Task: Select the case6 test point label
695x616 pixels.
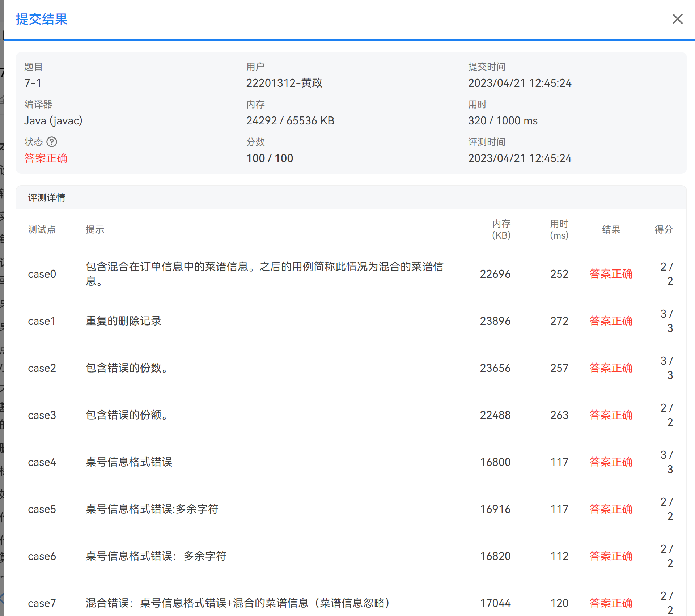Action: pos(42,556)
